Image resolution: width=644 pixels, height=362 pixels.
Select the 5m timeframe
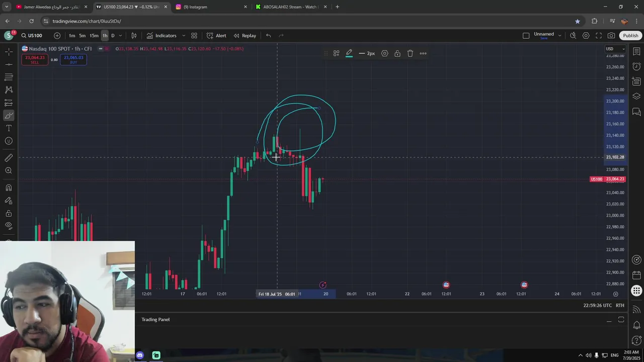(82, 36)
